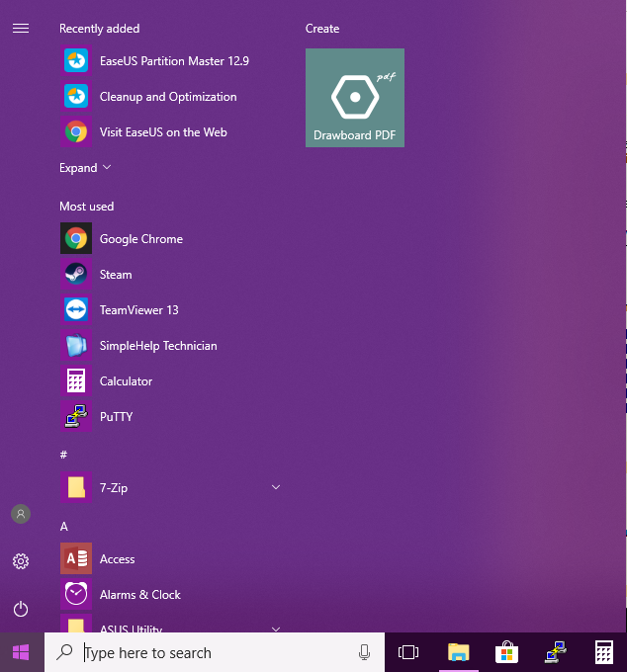Open the Drawboard PDF tile

(355, 98)
